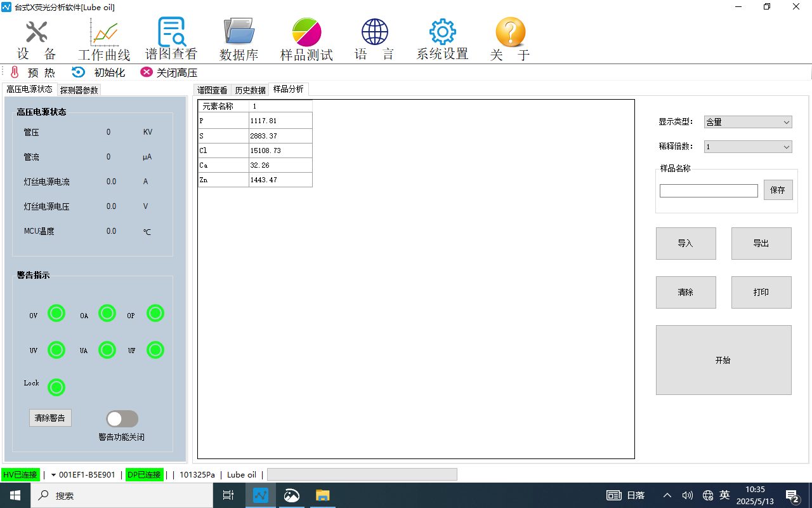Click the Lock green indicator

coord(56,387)
